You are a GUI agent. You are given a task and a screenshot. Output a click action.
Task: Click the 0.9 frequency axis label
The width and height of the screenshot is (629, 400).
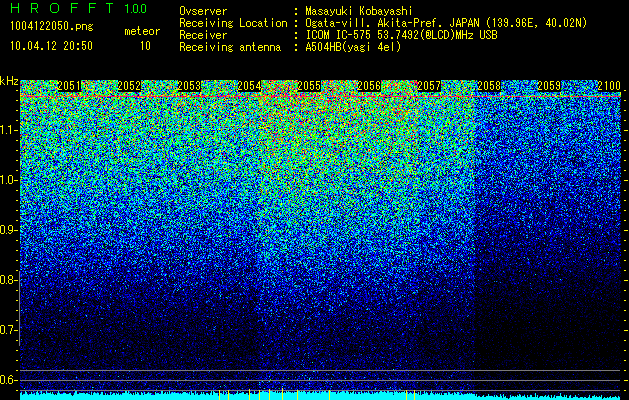7,230
